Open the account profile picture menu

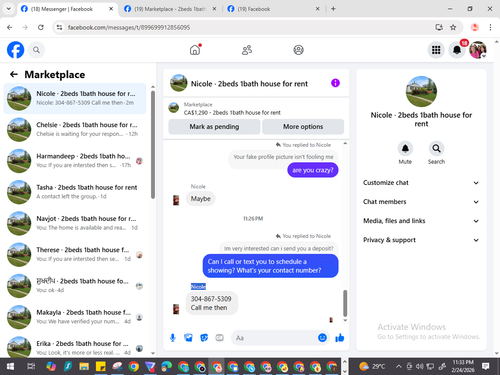(478, 50)
